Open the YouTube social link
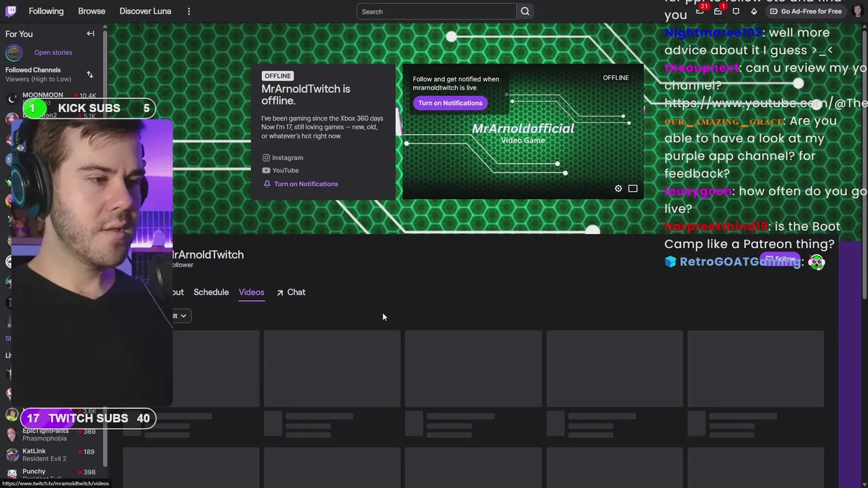Viewport: 868px width, 488px height. pos(280,170)
